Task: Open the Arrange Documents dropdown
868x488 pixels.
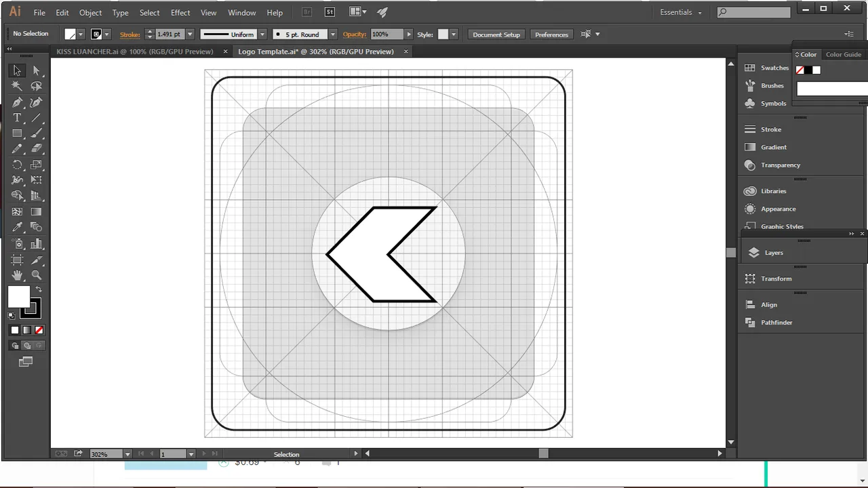Action: tap(357, 12)
